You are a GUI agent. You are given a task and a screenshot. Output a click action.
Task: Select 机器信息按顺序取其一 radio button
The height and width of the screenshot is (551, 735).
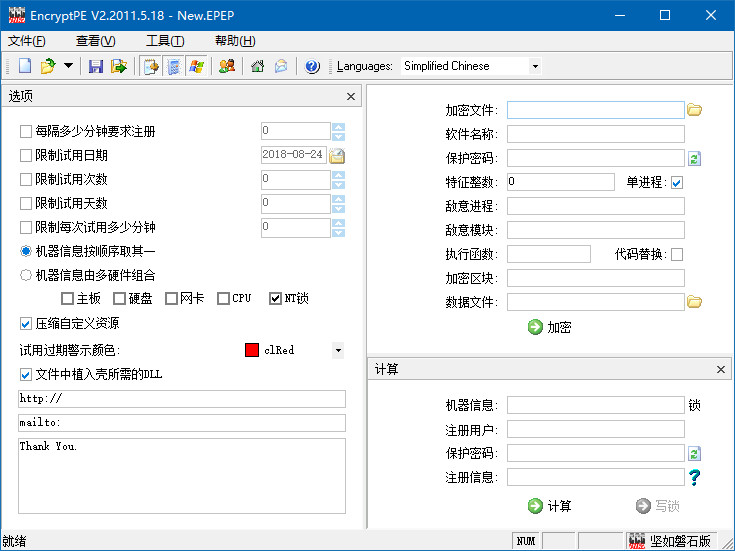pos(26,251)
